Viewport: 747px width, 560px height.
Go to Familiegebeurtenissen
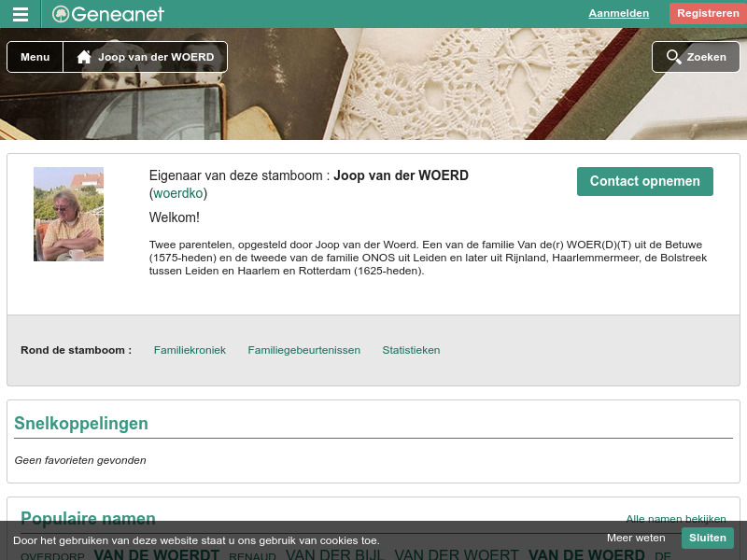tap(303, 350)
